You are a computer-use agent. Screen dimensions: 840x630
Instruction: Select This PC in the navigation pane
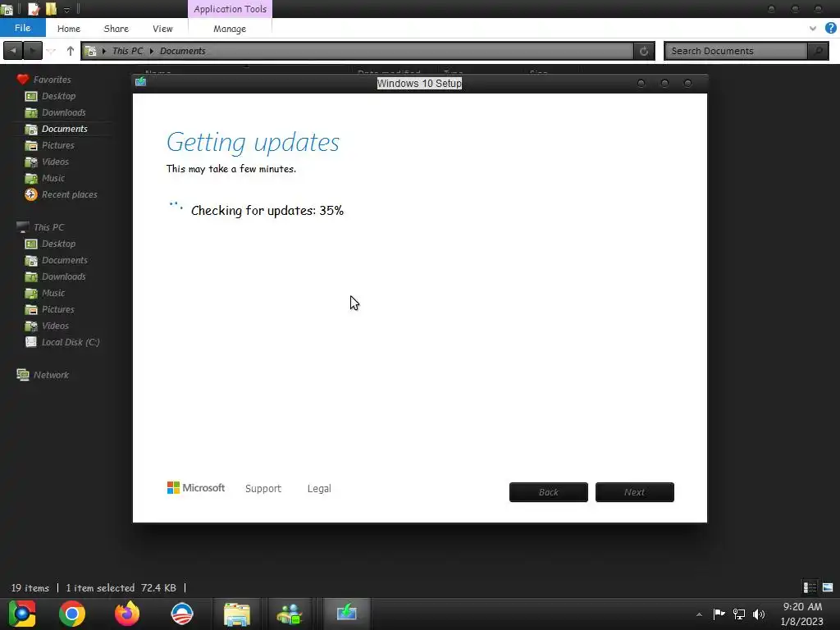(x=48, y=227)
